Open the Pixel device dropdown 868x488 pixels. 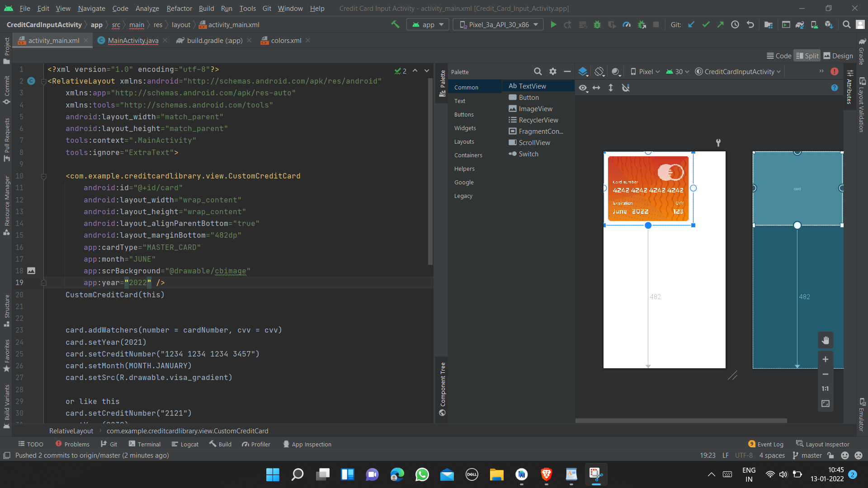pos(645,71)
